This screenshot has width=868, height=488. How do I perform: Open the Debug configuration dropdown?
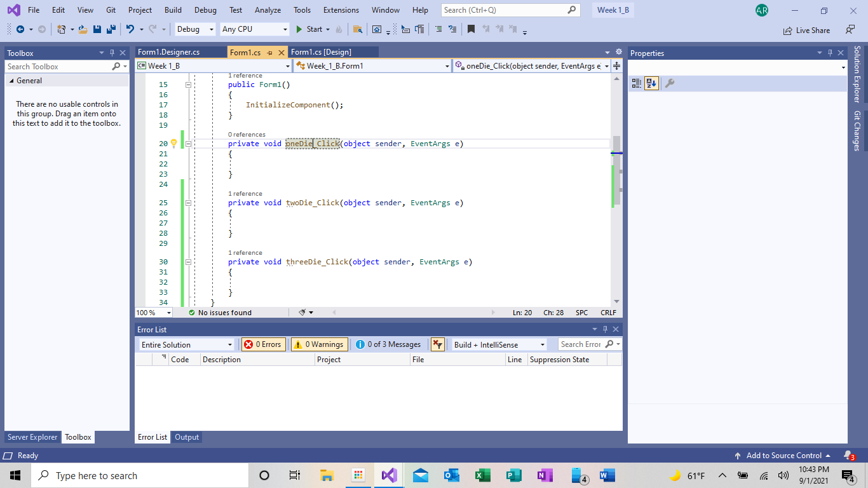[x=194, y=29]
